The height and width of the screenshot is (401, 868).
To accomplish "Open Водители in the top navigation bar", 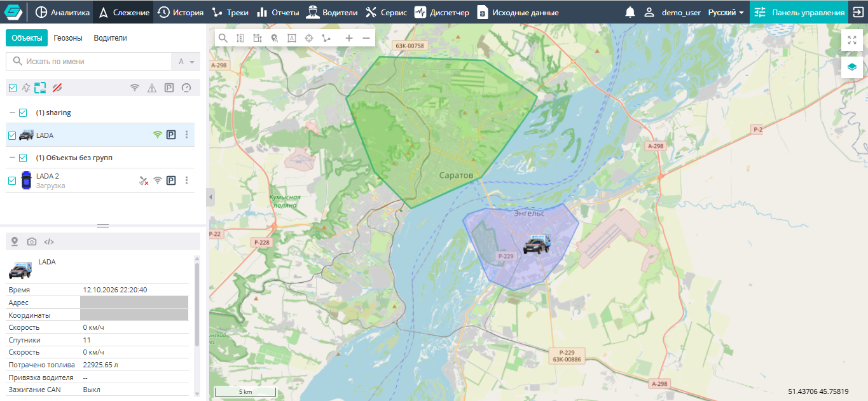I will pyautogui.click(x=332, y=12).
